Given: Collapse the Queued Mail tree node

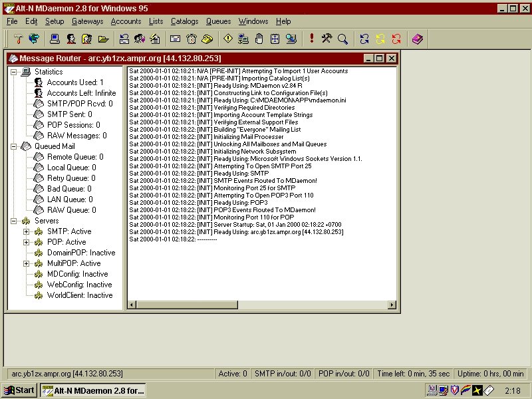Looking at the screenshot, I should pos(13,146).
